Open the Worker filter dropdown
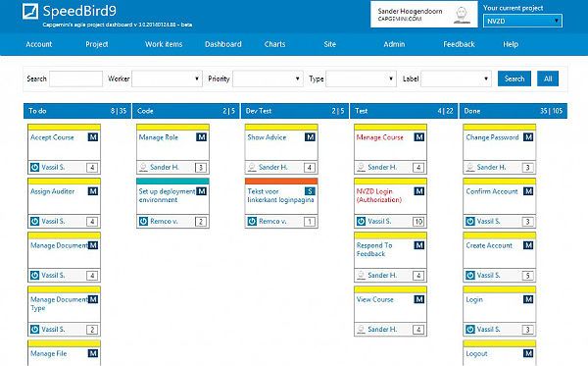The height and width of the screenshot is (366, 588). click(167, 78)
